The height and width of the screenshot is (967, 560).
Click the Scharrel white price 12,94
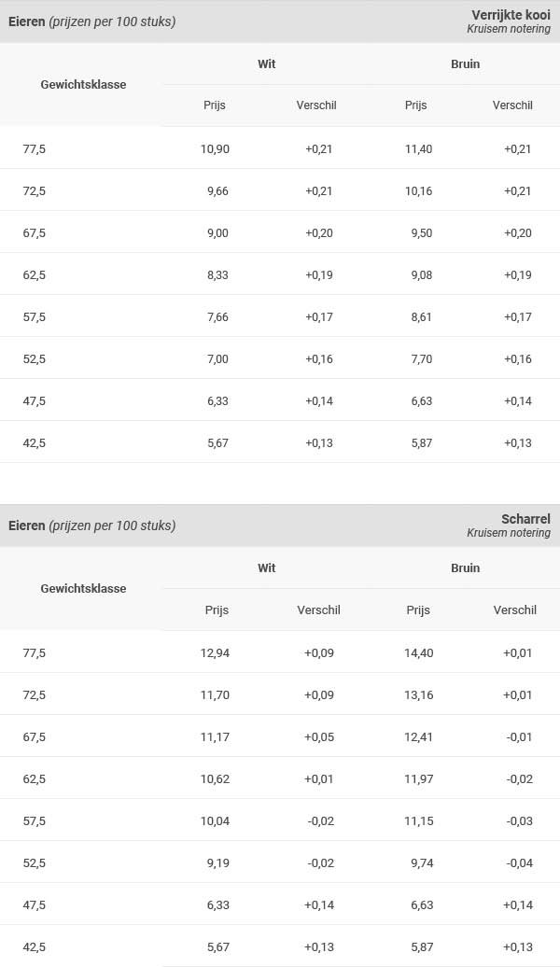coord(215,652)
